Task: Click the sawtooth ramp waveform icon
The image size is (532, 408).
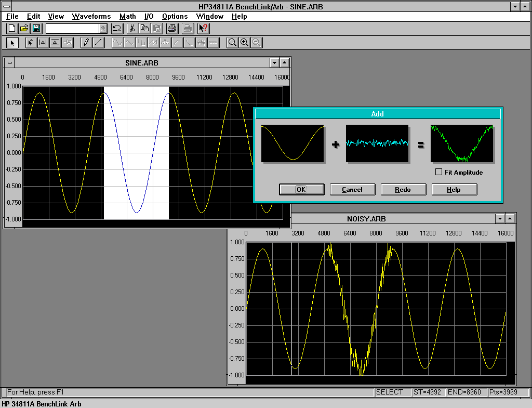Action: [153, 43]
